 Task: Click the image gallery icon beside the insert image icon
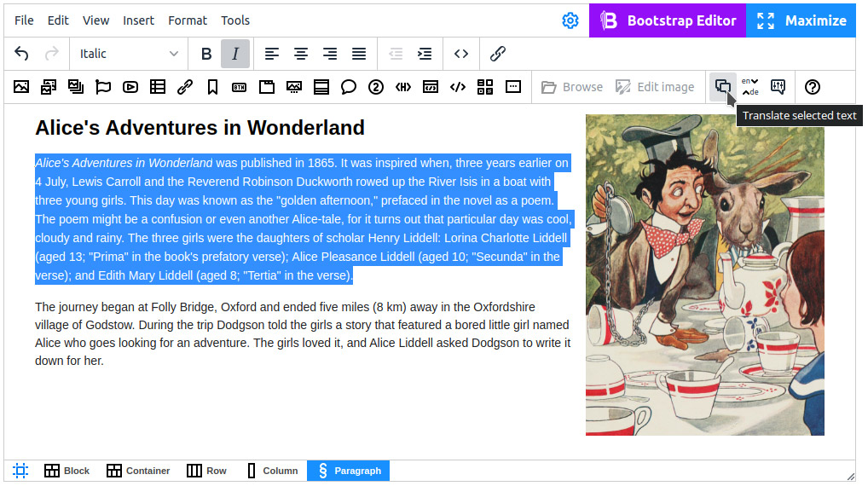[49, 87]
